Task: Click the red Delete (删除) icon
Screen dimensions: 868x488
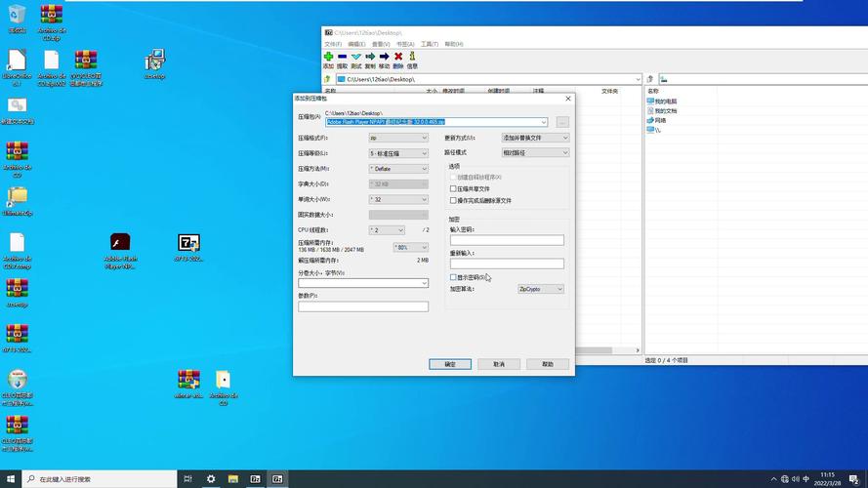Action: 398,57
